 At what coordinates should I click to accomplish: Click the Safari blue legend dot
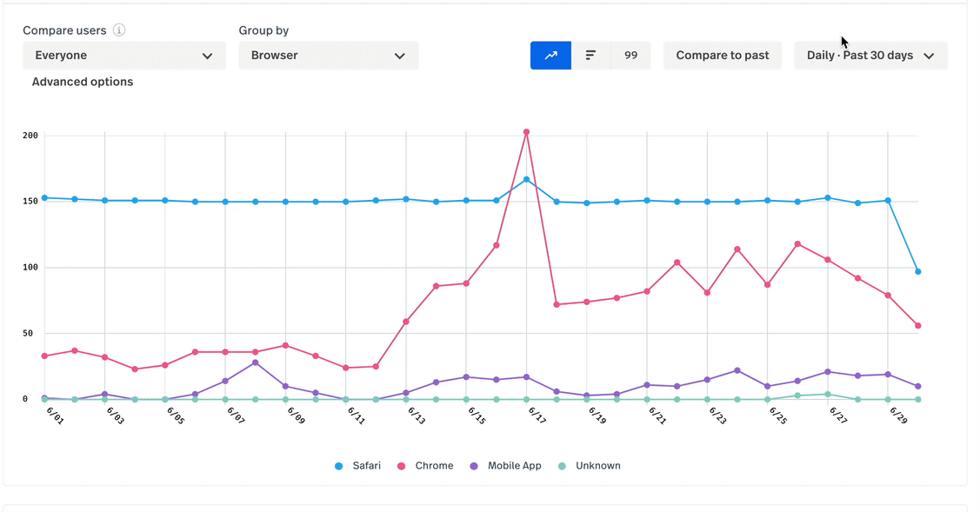pyautogui.click(x=339, y=467)
